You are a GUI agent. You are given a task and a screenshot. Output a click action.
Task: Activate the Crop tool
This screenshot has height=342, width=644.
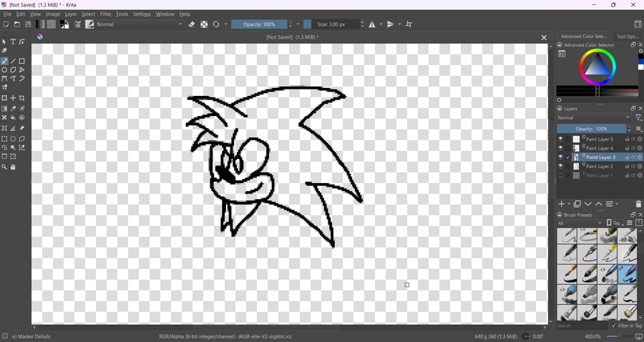pyautogui.click(x=21, y=98)
